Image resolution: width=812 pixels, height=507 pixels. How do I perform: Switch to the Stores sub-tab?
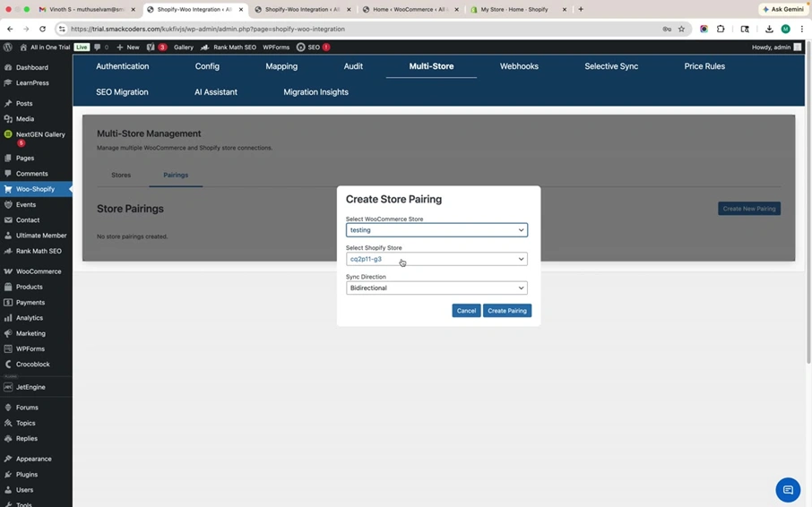121,175
